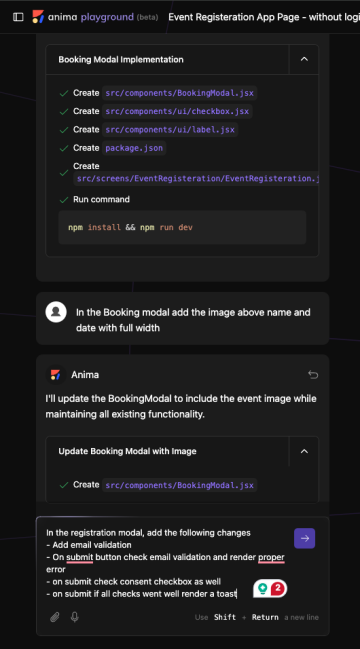Start voice input with the microphone icon
Image resolution: width=360 pixels, height=649 pixels.
(x=74, y=617)
